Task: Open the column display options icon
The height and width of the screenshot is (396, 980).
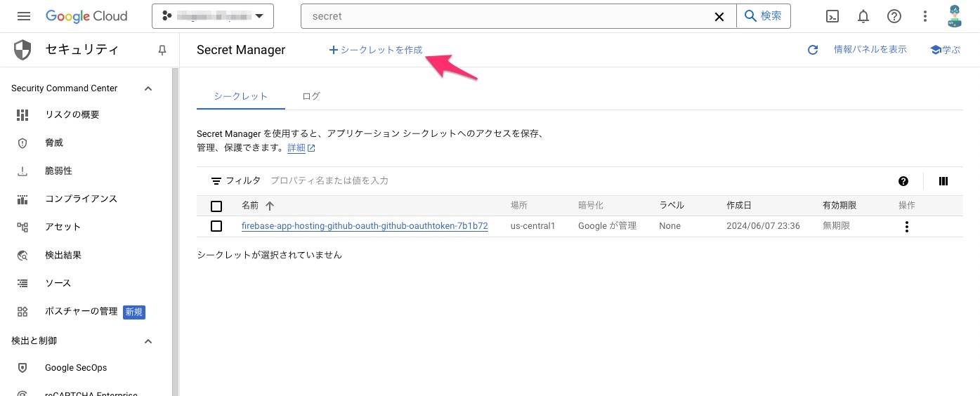Action: pyautogui.click(x=943, y=181)
